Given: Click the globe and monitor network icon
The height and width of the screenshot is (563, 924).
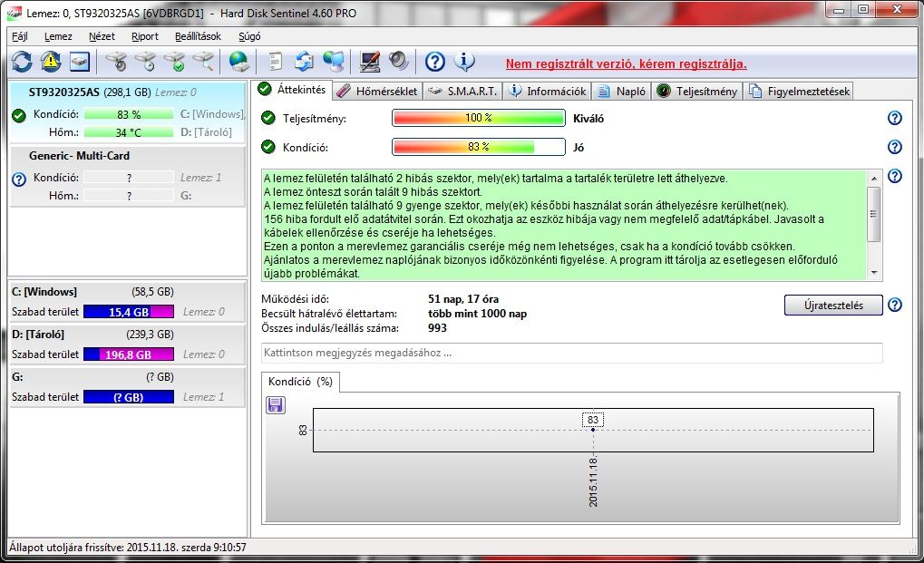Looking at the screenshot, I should 334,62.
